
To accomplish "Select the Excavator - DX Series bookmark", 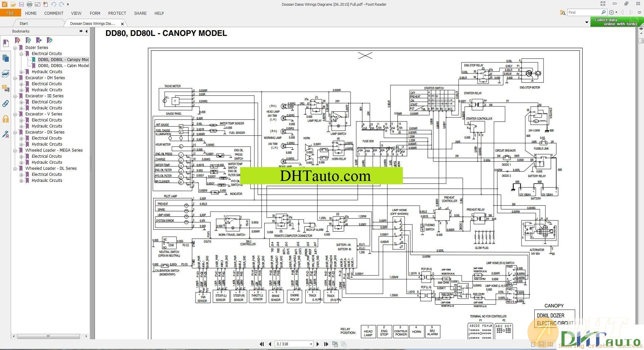I will click(x=45, y=132).
